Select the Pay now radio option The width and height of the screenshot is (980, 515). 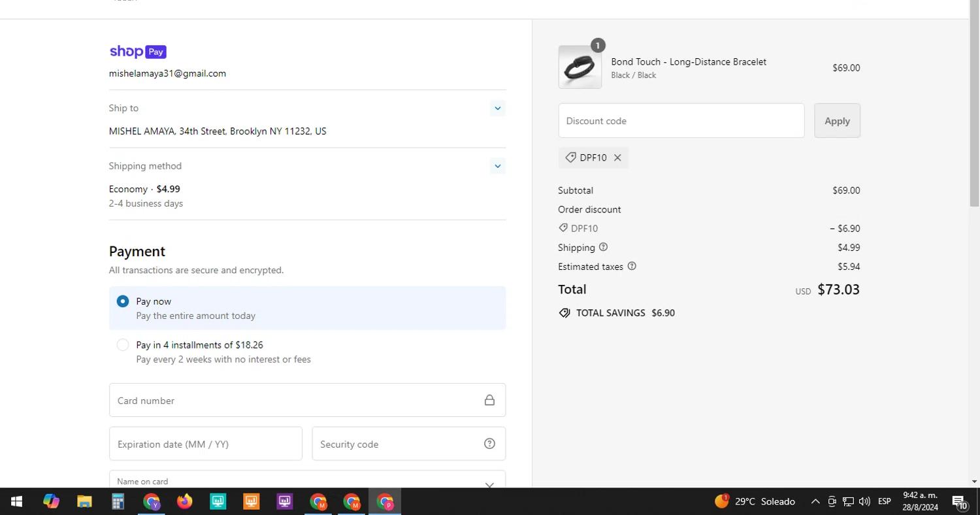tap(123, 301)
